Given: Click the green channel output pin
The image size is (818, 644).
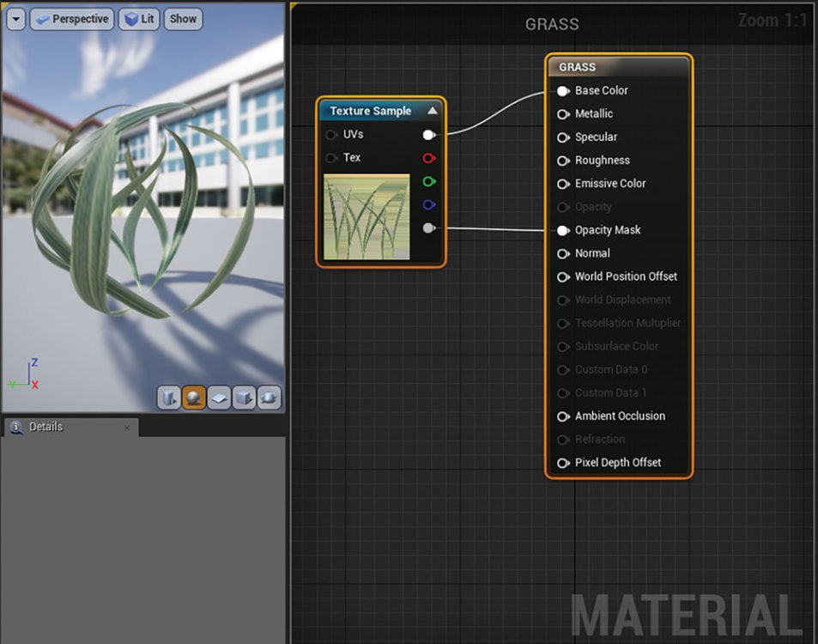Looking at the screenshot, I should click(x=429, y=182).
